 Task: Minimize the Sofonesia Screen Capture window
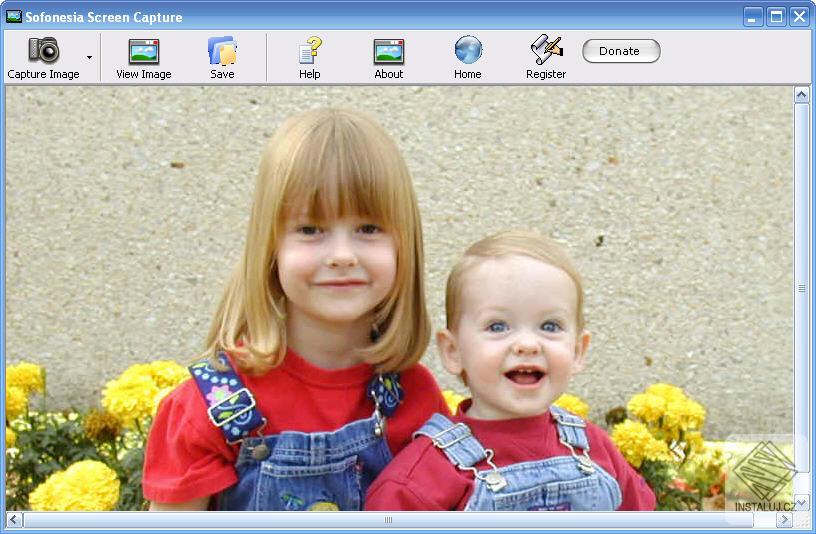[753, 17]
